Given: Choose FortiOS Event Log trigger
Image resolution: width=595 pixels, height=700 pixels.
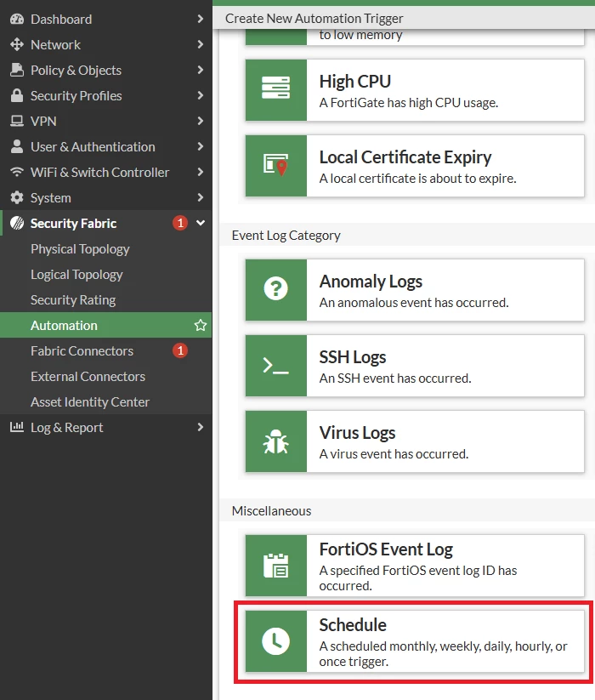Looking at the screenshot, I should (415, 566).
